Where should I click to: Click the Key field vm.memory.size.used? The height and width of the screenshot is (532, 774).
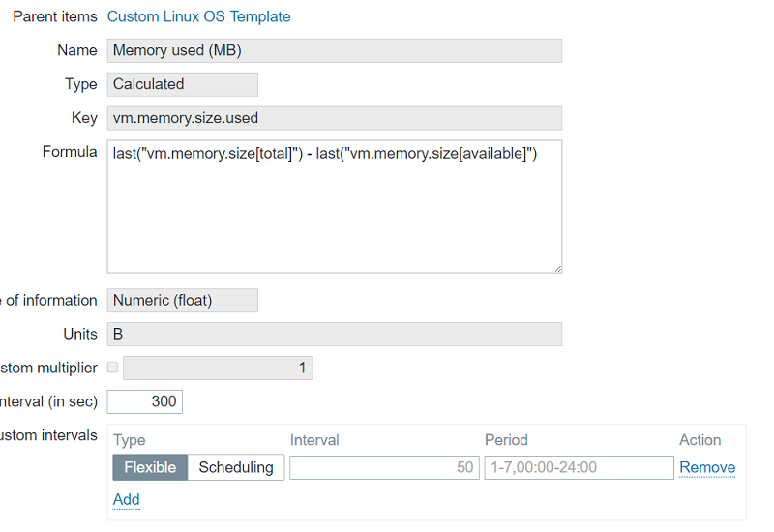[334, 118]
